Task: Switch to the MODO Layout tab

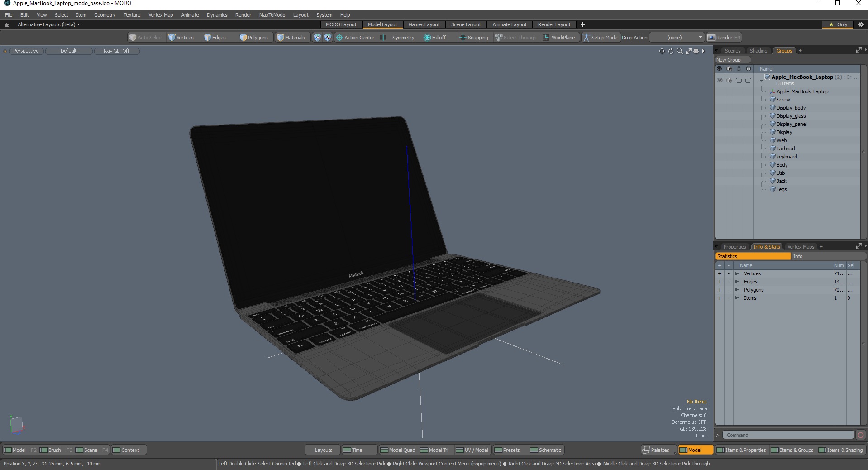Action: tap(341, 24)
